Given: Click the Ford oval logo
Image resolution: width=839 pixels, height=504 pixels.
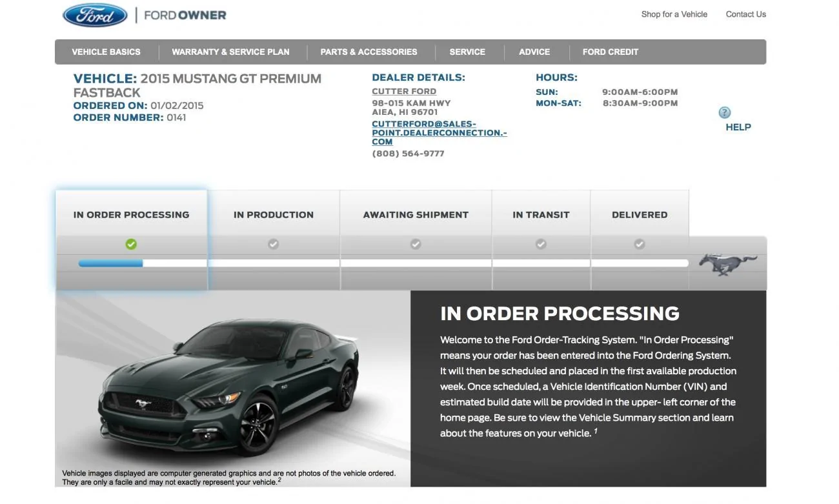Looking at the screenshot, I should [95, 15].
